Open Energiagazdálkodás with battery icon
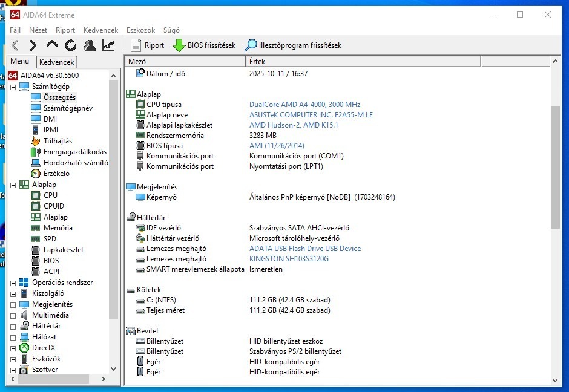This screenshot has height=392, width=569. (x=68, y=152)
